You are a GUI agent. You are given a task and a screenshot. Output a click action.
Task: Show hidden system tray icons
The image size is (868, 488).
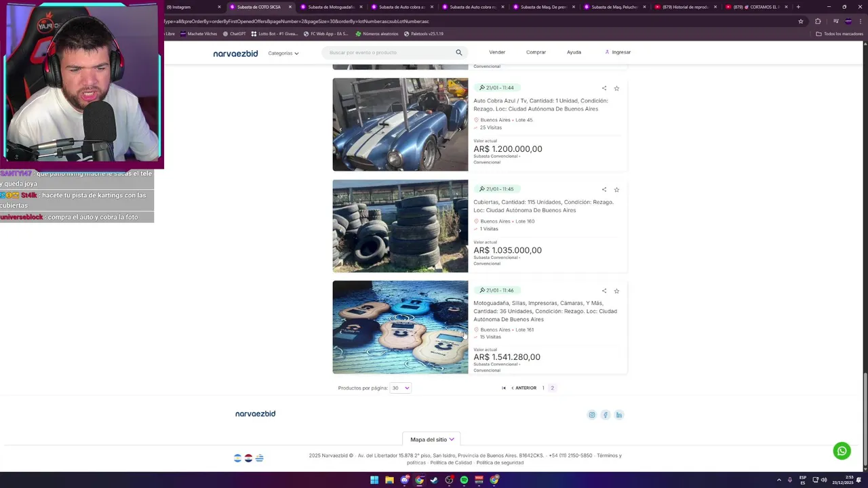778,480
